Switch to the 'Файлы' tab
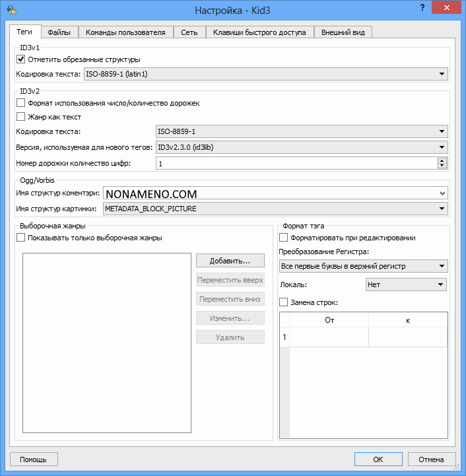The width and height of the screenshot is (466, 476). [x=59, y=32]
